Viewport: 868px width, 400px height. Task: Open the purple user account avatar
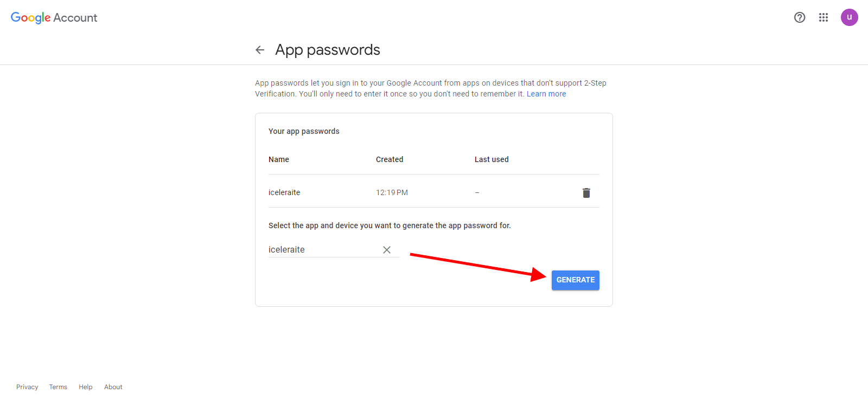(x=850, y=17)
